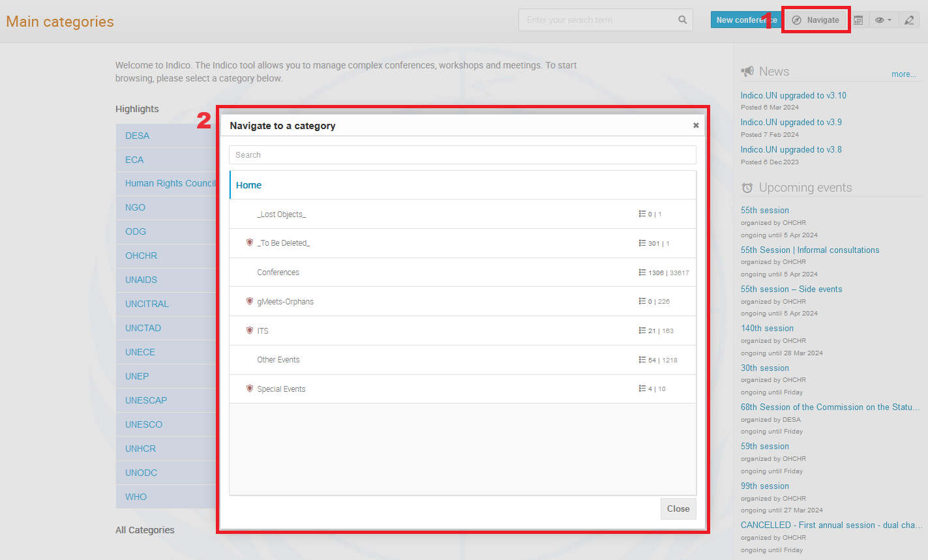The height and width of the screenshot is (560, 928).
Task: Close the Navigate dialog with the X icon
Action: (x=696, y=125)
